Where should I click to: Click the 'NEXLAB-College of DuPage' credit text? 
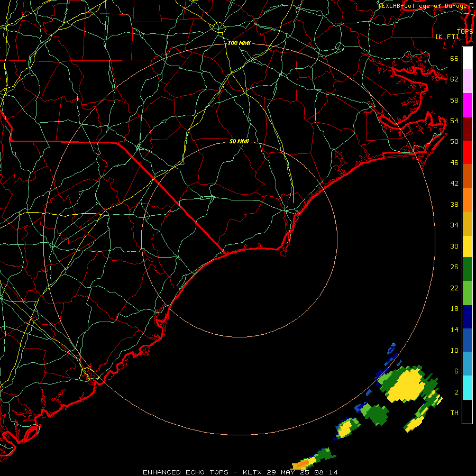[422, 5]
